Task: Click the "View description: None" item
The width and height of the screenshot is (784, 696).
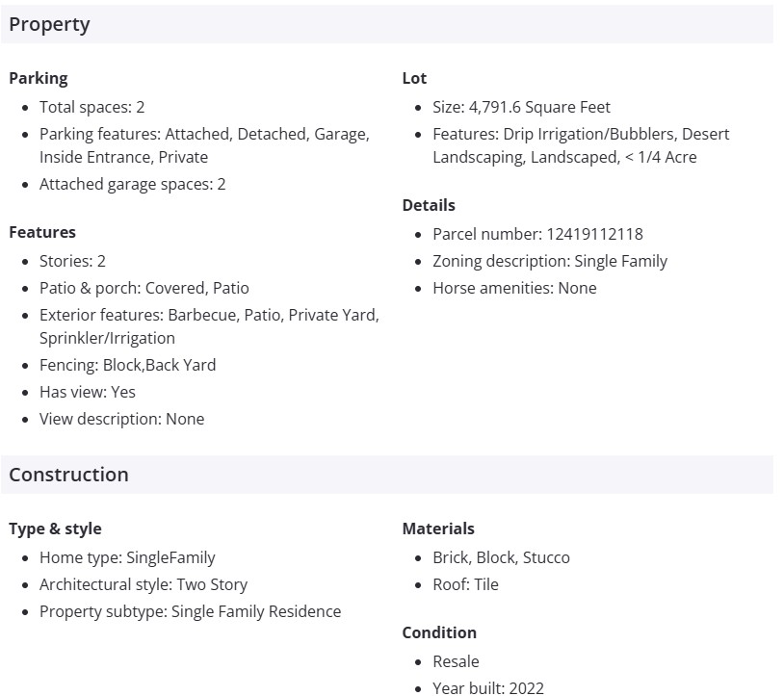Action: coord(121,419)
